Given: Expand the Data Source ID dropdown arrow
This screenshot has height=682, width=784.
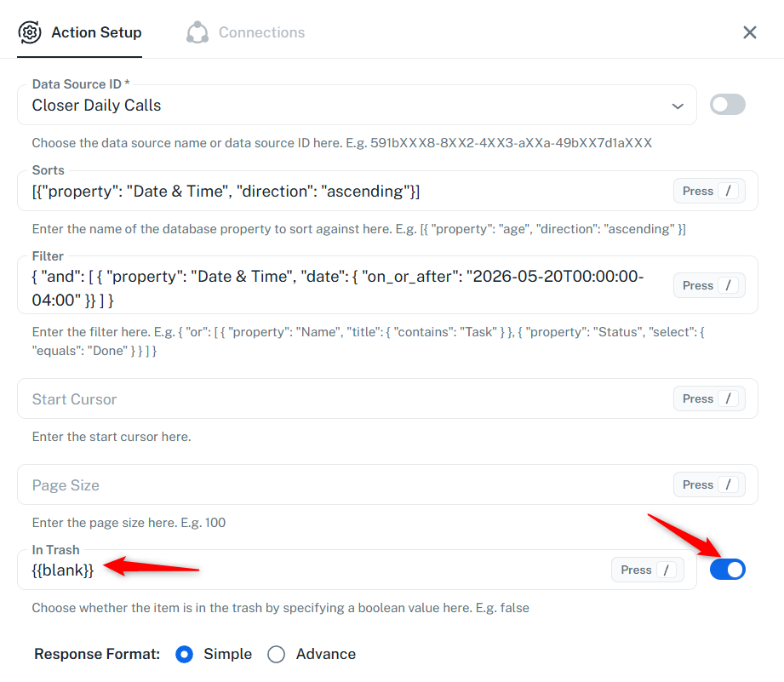Looking at the screenshot, I should (678, 106).
